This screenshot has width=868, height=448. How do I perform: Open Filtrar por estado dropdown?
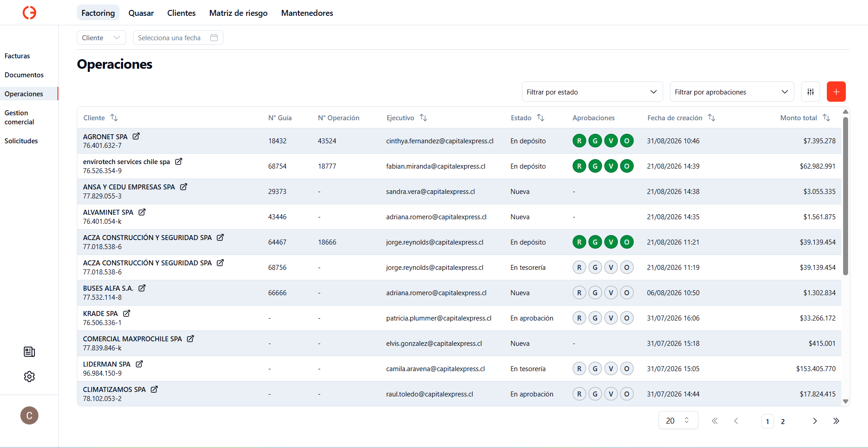[592, 92]
